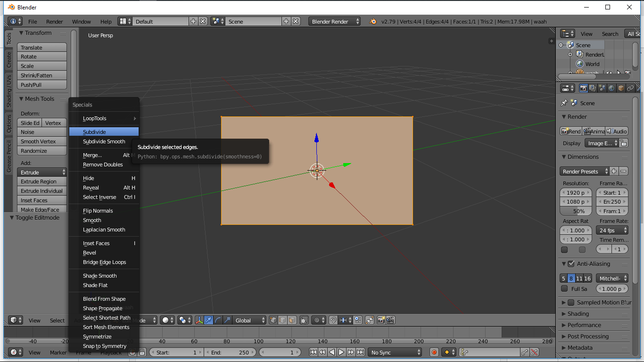Open the Object properties tab cube icon
Image resolution: width=644 pixels, height=362 pixels.
click(x=621, y=88)
